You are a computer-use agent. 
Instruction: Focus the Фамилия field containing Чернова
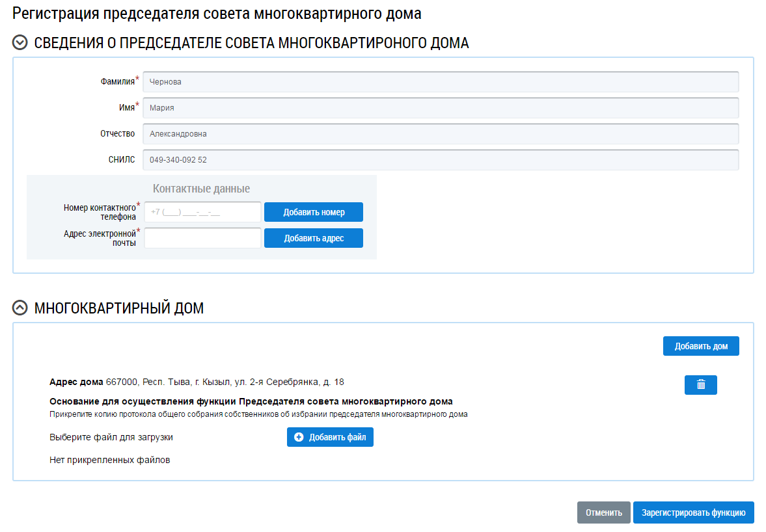[441, 82]
